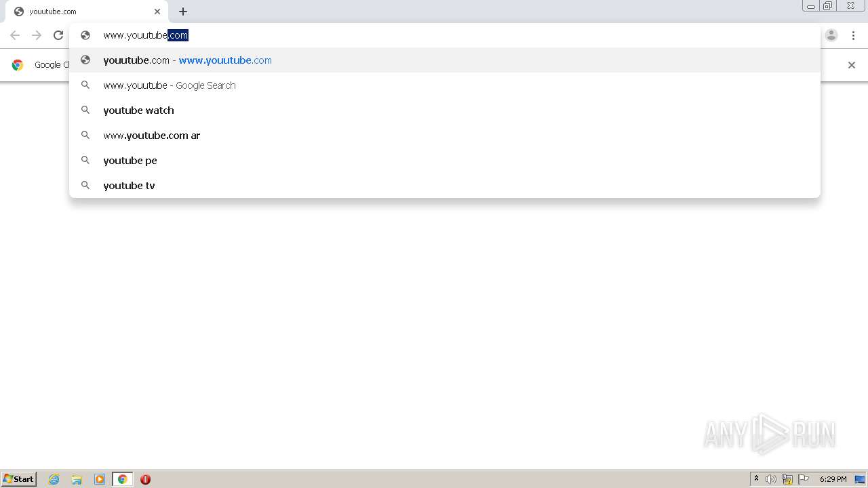Open a new tab with the plus button
The width and height of the screenshot is (868, 488).
click(x=183, y=12)
